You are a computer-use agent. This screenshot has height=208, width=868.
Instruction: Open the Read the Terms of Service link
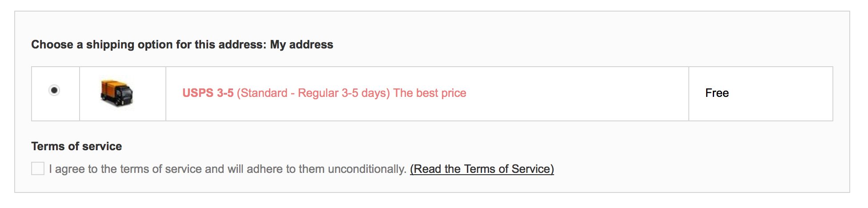(x=482, y=169)
